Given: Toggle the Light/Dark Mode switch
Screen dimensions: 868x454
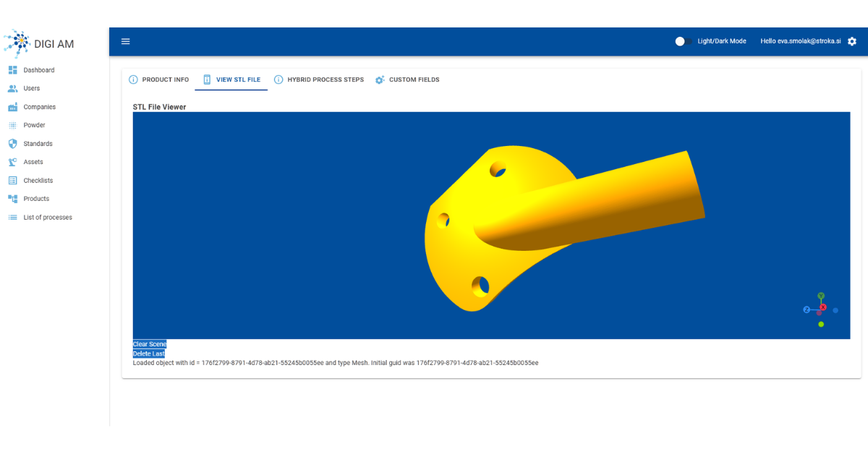Looking at the screenshot, I should click(684, 41).
